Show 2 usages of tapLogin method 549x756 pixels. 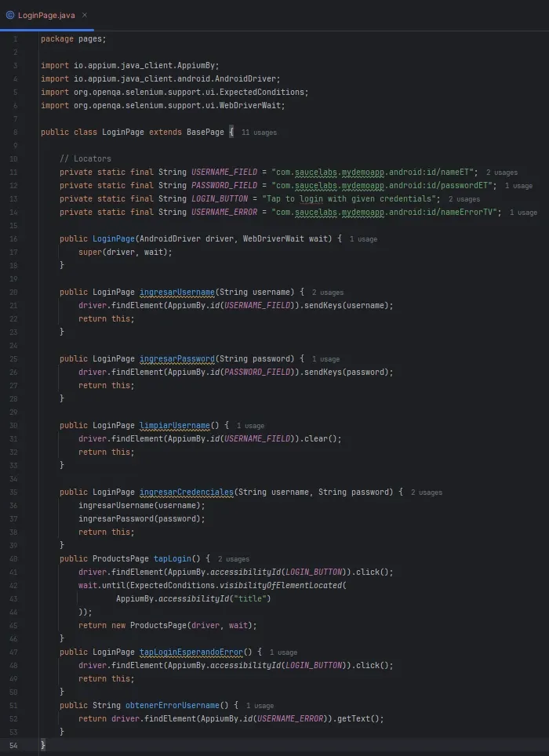(x=233, y=559)
